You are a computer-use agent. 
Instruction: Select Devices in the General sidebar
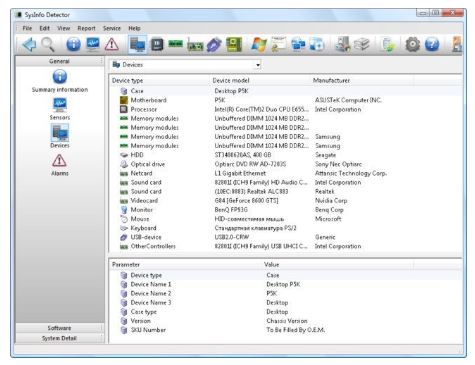pos(60,136)
